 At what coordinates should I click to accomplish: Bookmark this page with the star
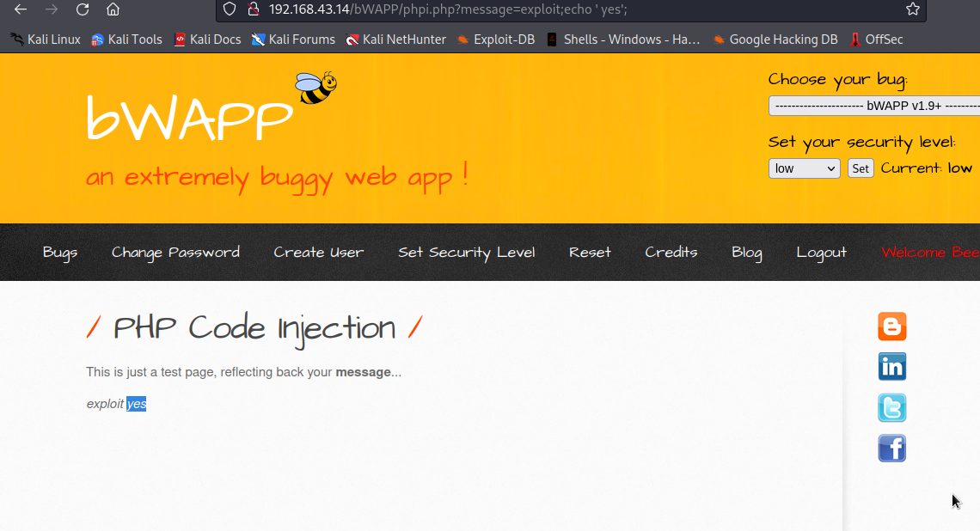(912, 9)
